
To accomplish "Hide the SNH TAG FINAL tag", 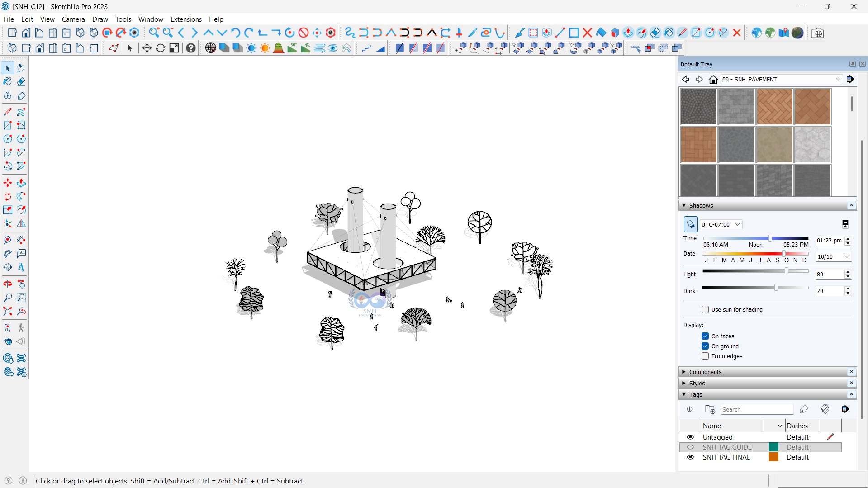I will click(690, 457).
